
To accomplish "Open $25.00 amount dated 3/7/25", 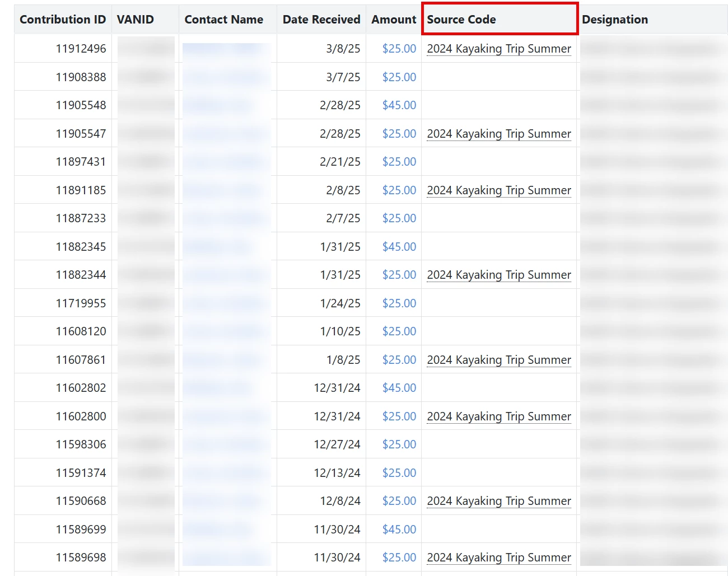I will [399, 77].
